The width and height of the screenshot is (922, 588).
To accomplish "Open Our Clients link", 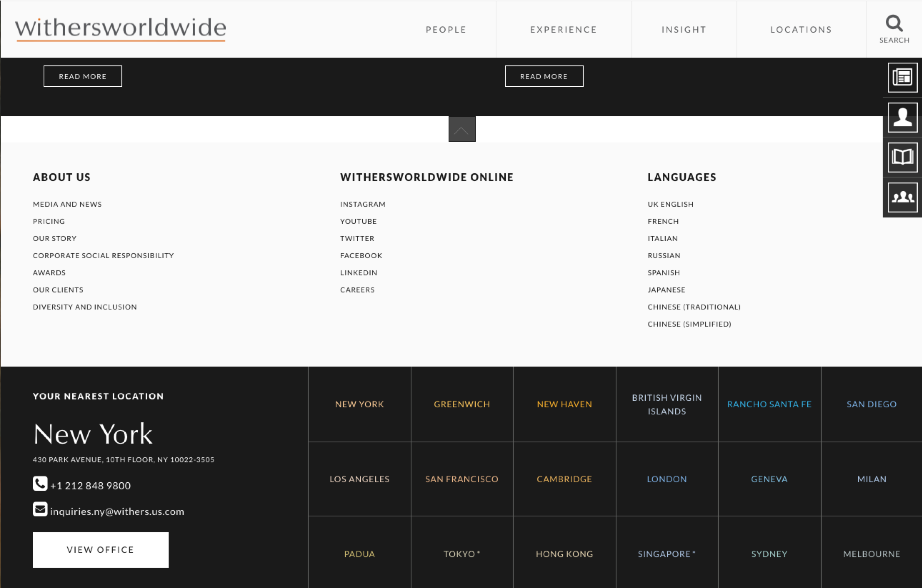I will coord(58,290).
